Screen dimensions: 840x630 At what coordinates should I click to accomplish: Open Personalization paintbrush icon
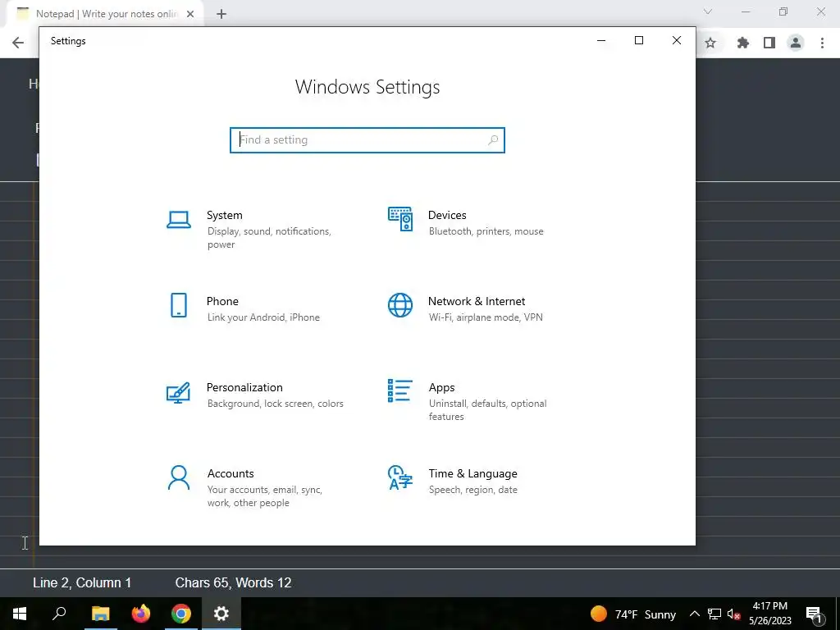[178, 392]
